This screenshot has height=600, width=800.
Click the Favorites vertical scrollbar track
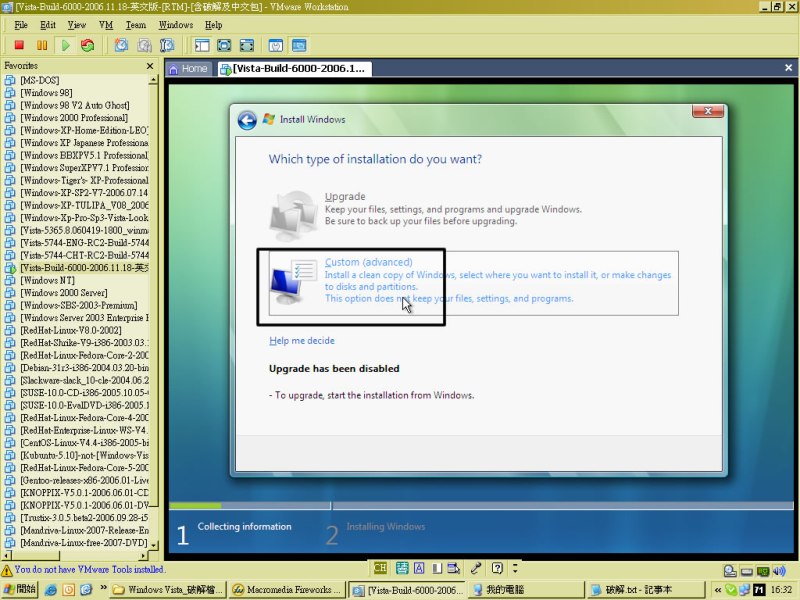pos(154,522)
